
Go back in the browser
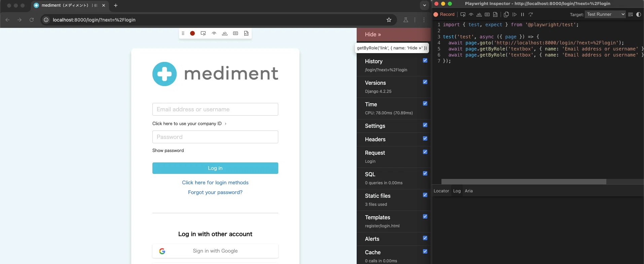tap(7, 20)
